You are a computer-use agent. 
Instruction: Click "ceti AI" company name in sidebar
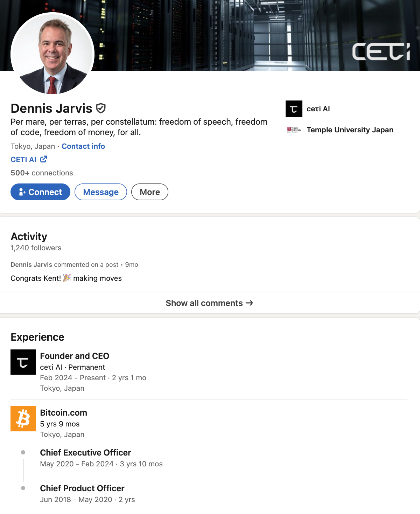coord(318,109)
